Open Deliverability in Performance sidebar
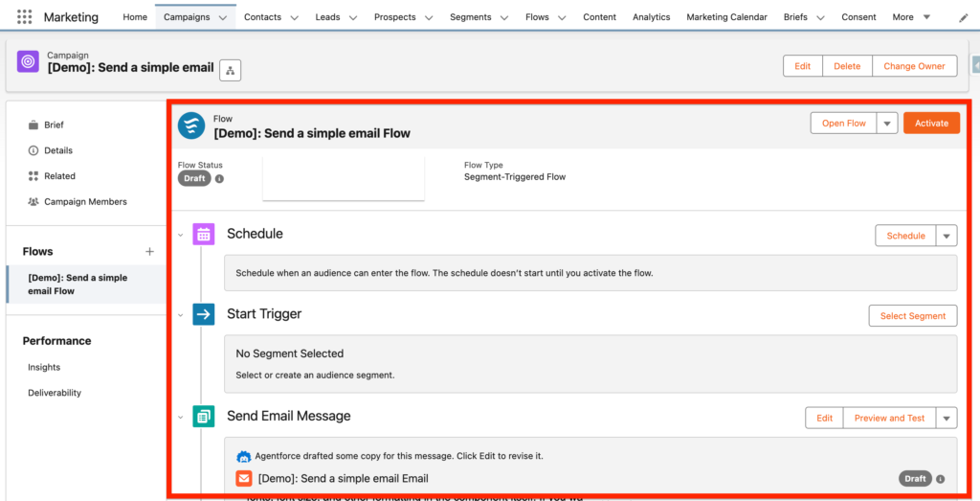The height and width of the screenshot is (501, 980). [55, 393]
